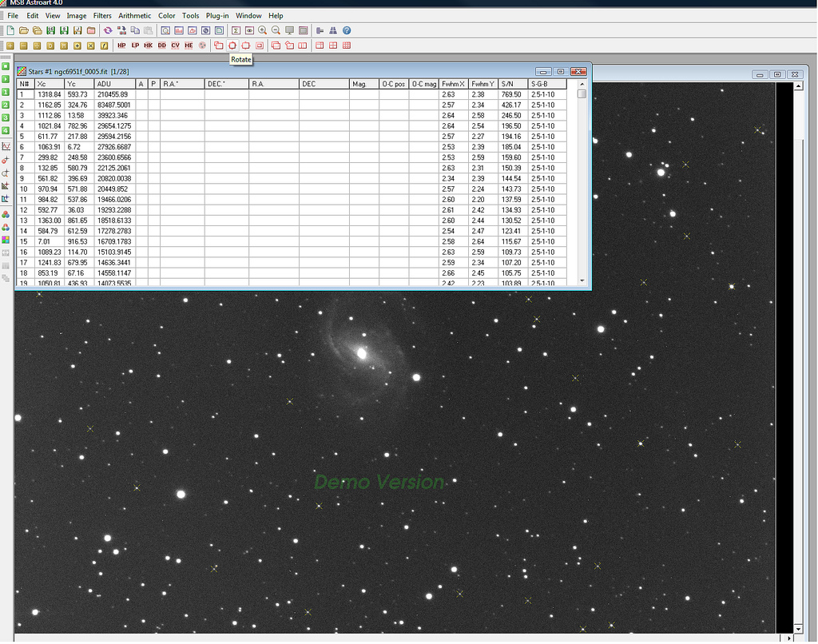
Task: Click the S/N column header
Action: (513, 84)
